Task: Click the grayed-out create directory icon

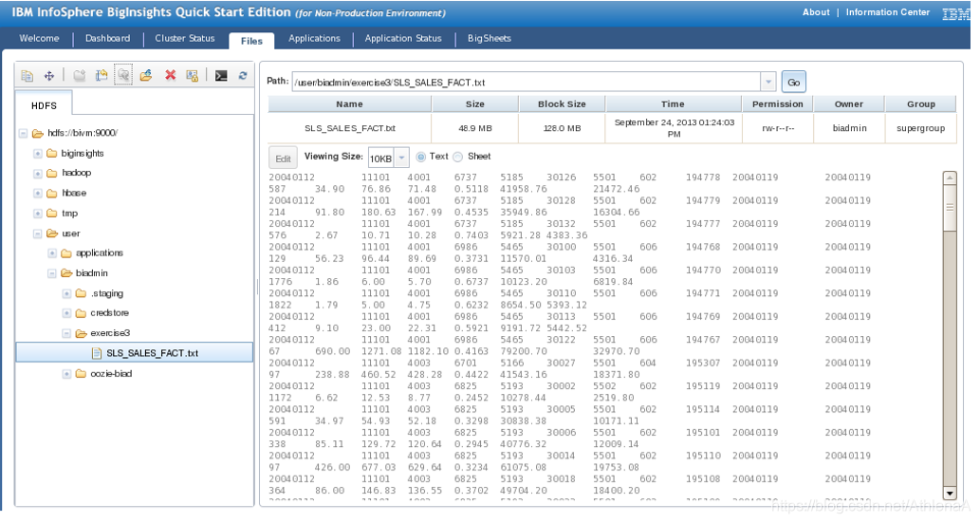Action: click(79, 76)
